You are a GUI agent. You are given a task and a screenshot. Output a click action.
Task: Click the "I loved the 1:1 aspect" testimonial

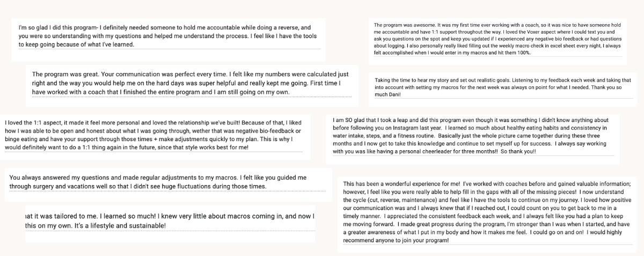coord(156,131)
